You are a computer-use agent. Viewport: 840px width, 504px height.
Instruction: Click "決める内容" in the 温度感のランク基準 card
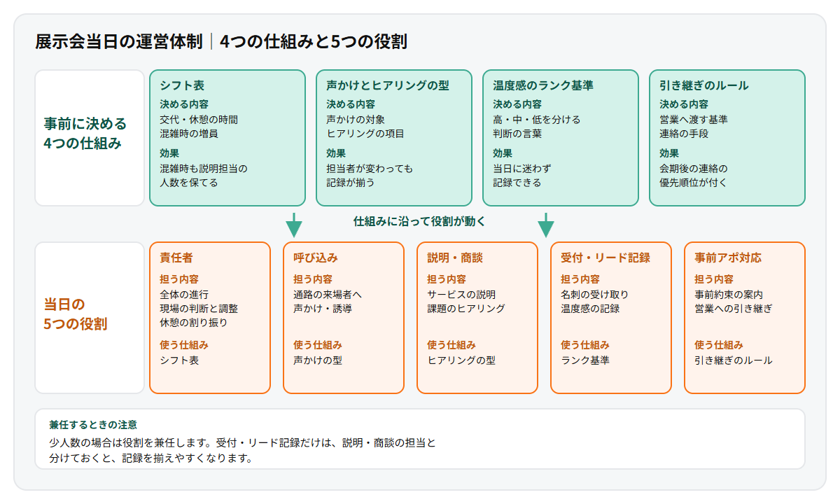coord(517,104)
